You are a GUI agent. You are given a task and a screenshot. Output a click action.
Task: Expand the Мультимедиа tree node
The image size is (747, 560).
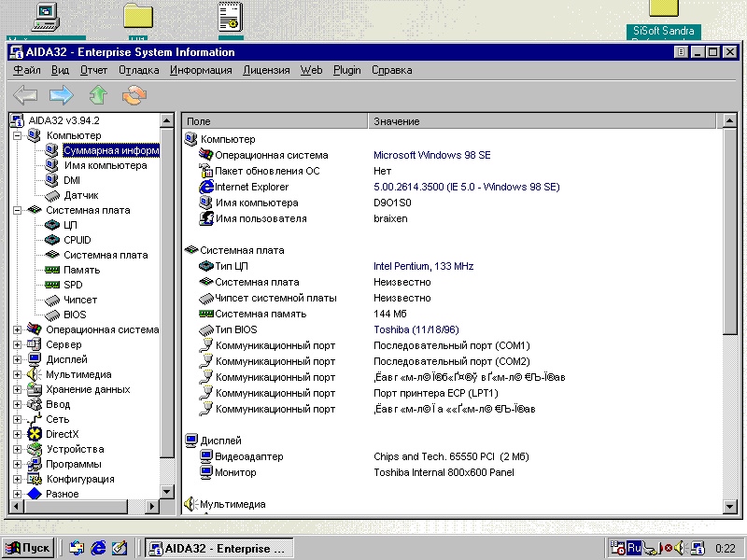coord(17,374)
